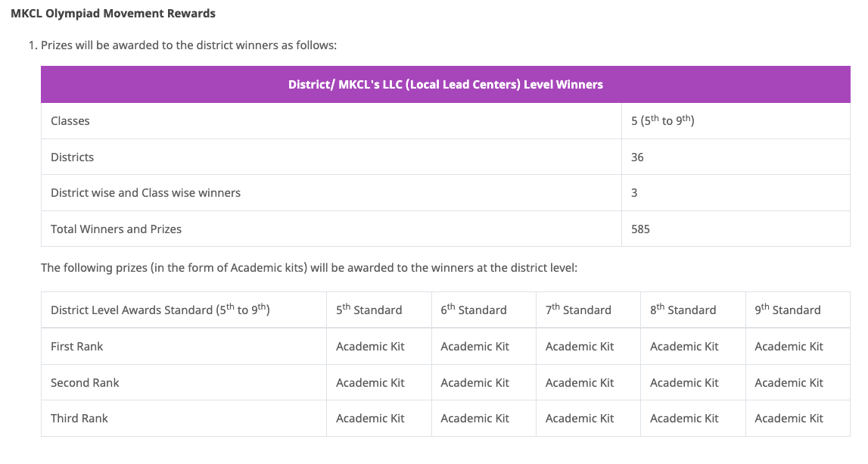Click the Total Winners and Prizes label
868x464 pixels.
click(116, 229)
